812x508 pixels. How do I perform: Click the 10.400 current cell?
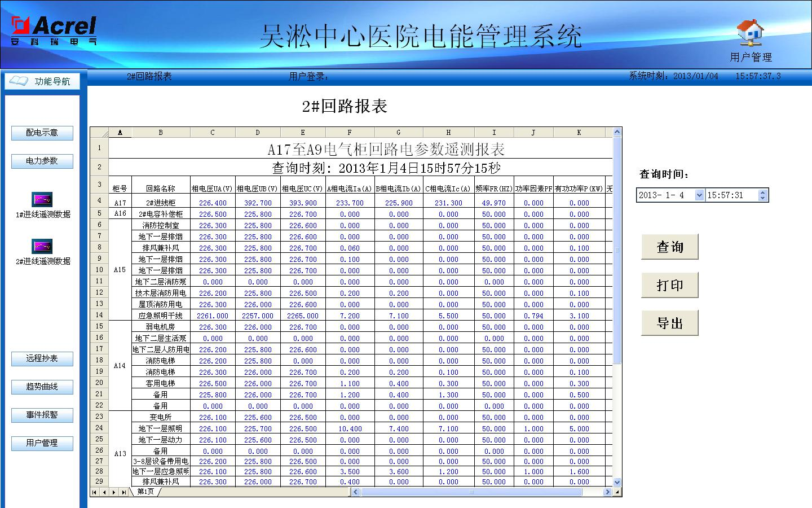click(x=350, y=429)
